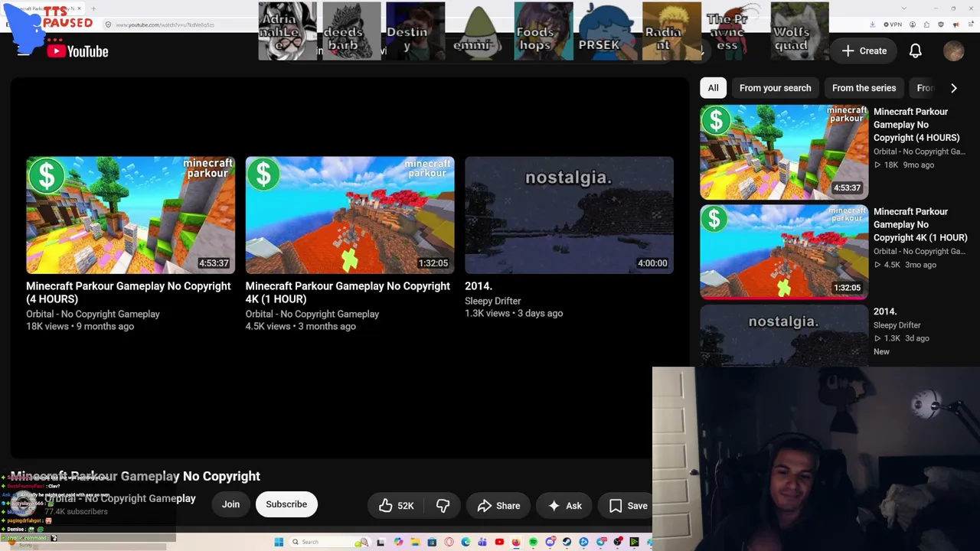Image resolution: width=980 pixels, height=551 pixels.
Task: Select the From your search chip
Action: click(x=775, y=88)
